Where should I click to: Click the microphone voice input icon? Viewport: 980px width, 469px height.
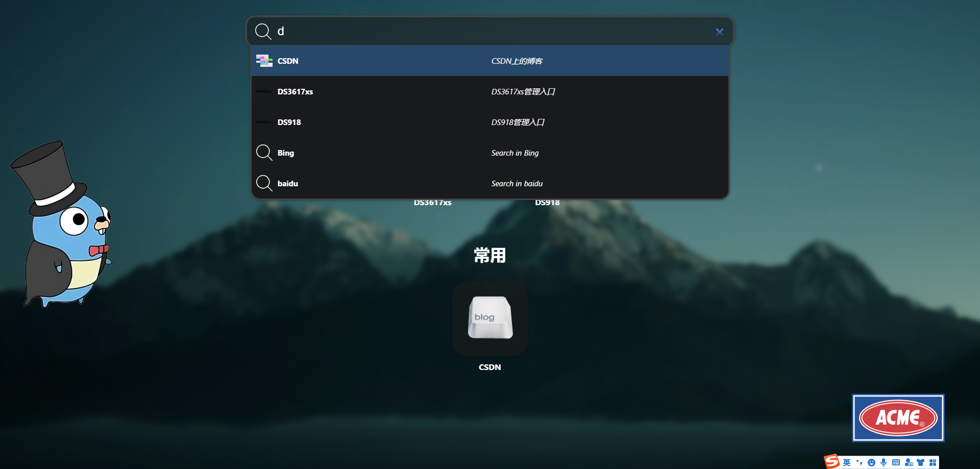[884, 462]
